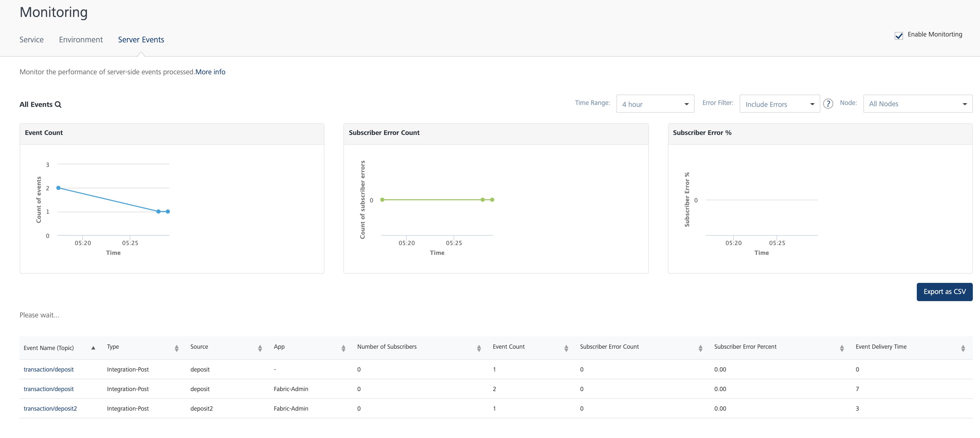Sort table by Source column arrows
Image resolution: width=980 pixels, height=438 pixels.
260,348
